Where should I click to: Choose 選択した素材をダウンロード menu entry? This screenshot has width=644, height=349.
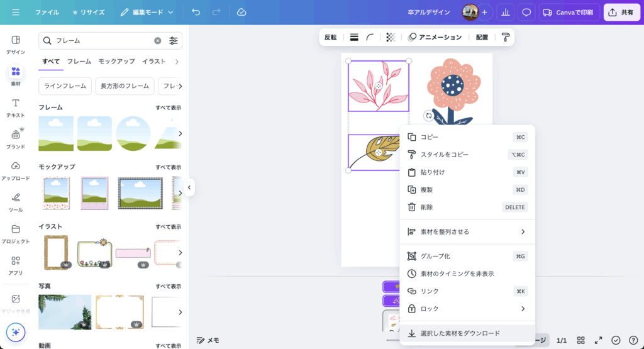click(460, 333)
